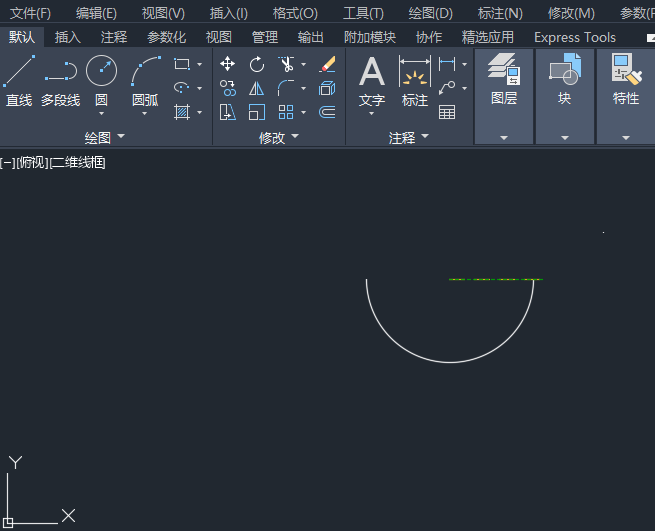
Task: Click the [二维线框] visual style control
Action: [77, 163]
